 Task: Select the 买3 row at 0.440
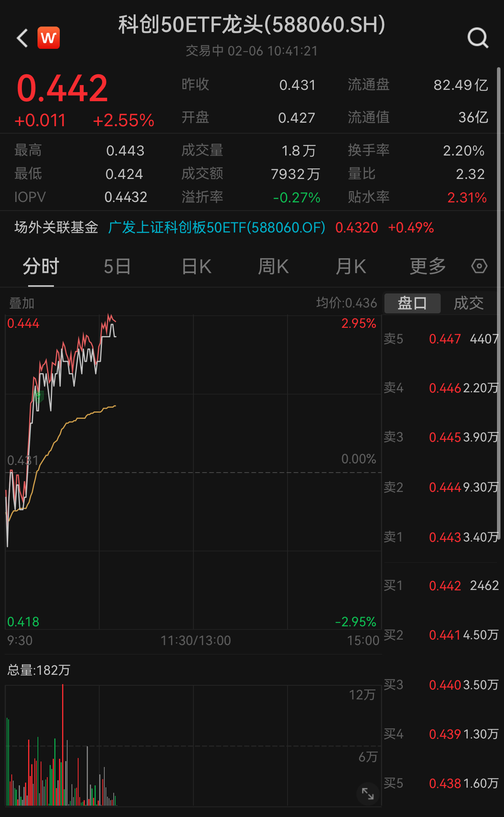pos(441,685)
